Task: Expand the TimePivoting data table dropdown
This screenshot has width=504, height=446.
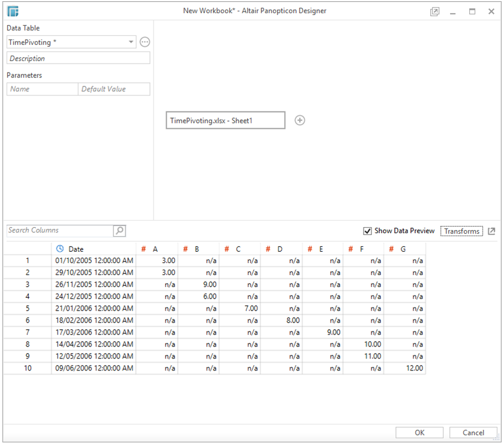Action: pyautogui.click(x=131, y=42)
